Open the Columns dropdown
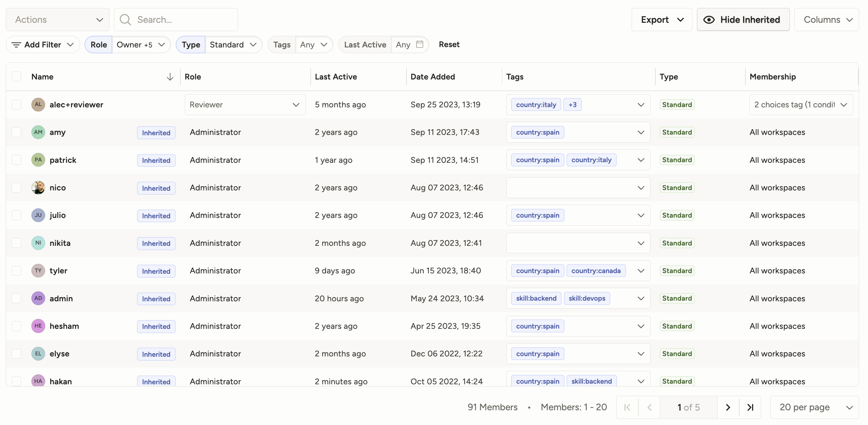Viewport: 868px width, 425px height. point(826,20)
